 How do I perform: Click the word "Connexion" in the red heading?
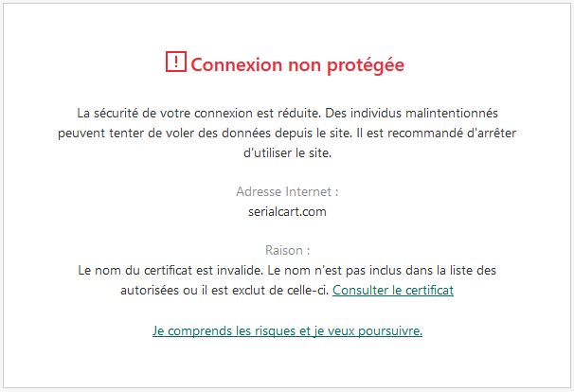(x=236, y=64)
